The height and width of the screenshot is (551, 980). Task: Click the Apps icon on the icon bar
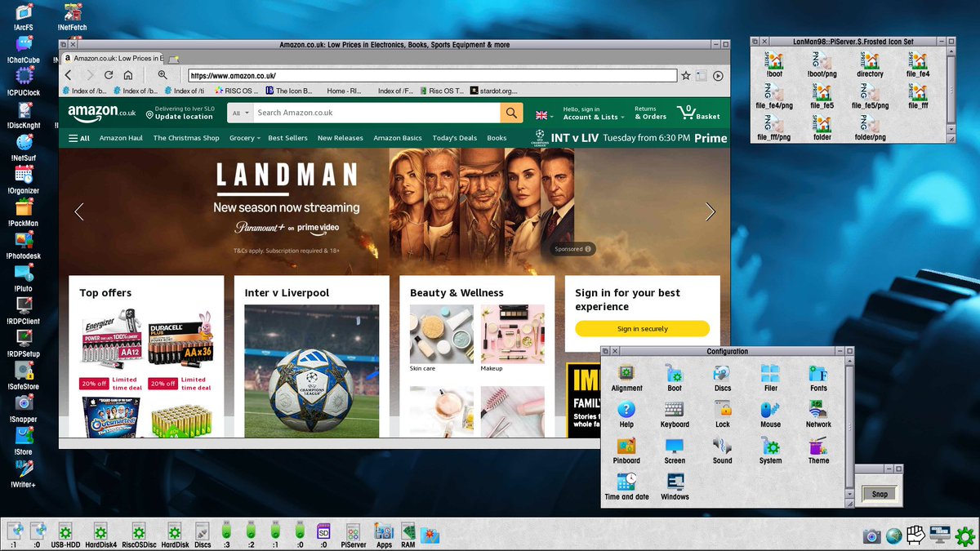point(384,535)
